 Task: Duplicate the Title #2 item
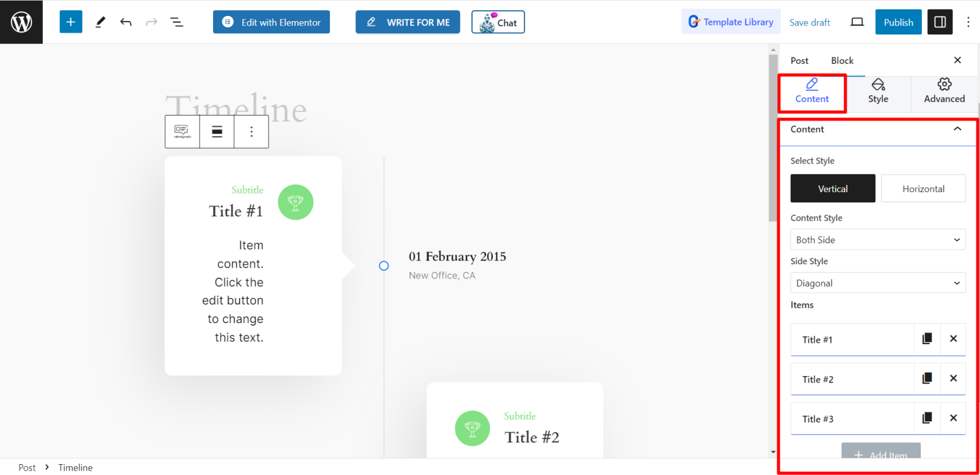pyautogui.click(x=927, y=379)
